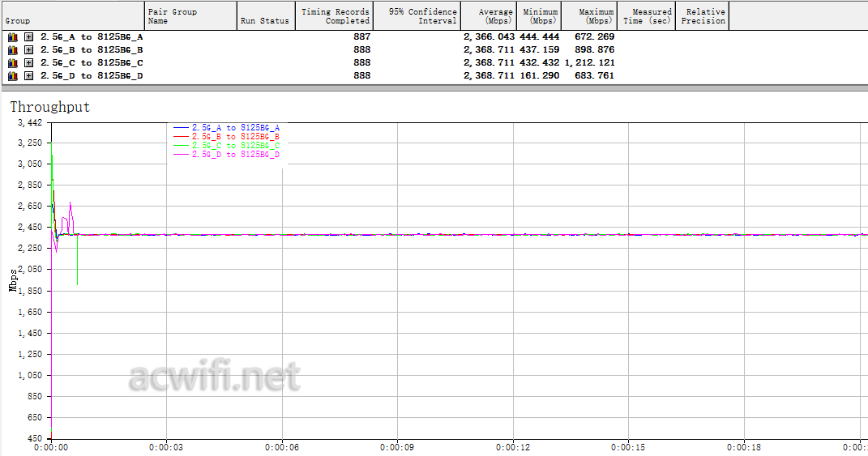Screen dimensions: 868x456
Task: Click maximum value 1,212.121
Action: 589,63
